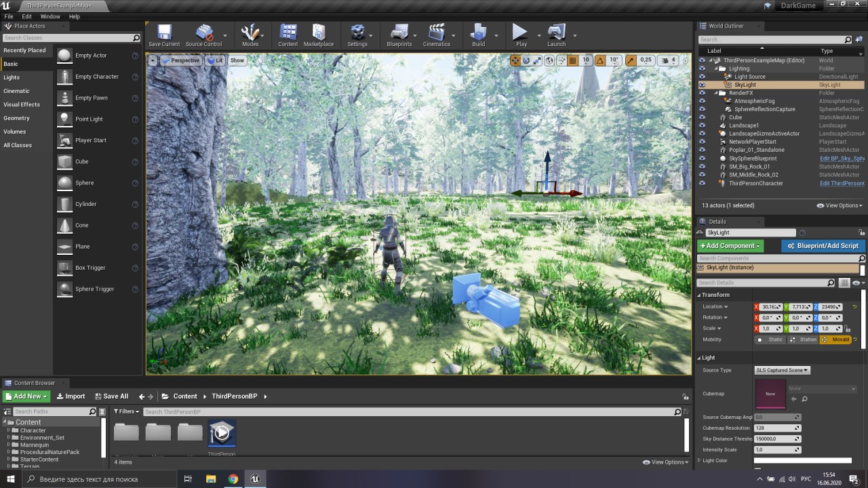
Task: Open the Marketplace from the toolbar
Action: tap(319, 35)
